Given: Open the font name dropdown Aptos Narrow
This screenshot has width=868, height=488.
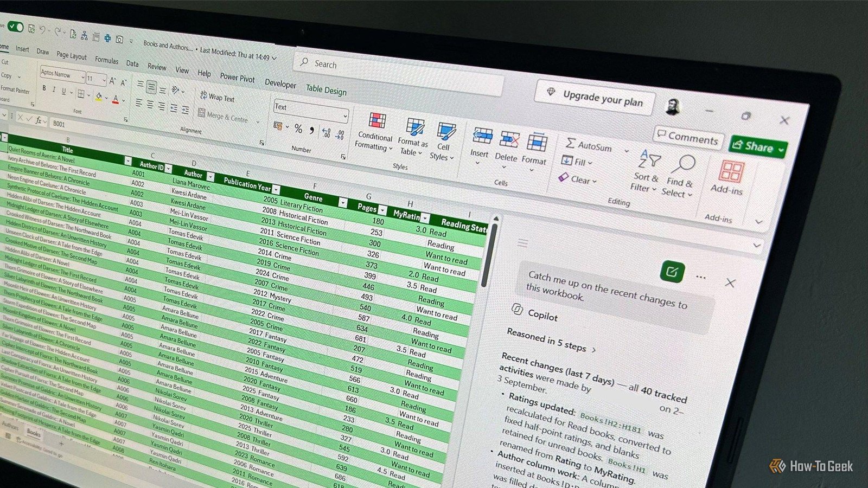Looking at the screenshot, I should pyautogui.click(x=62, y=74).
